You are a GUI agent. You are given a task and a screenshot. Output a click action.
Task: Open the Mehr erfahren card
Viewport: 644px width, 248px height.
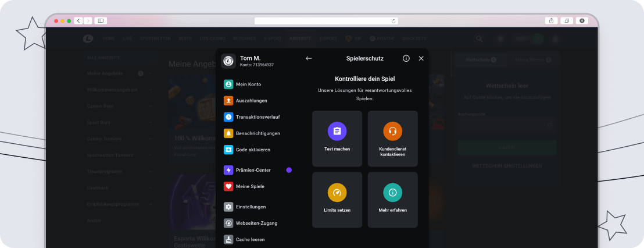(393, 200)
